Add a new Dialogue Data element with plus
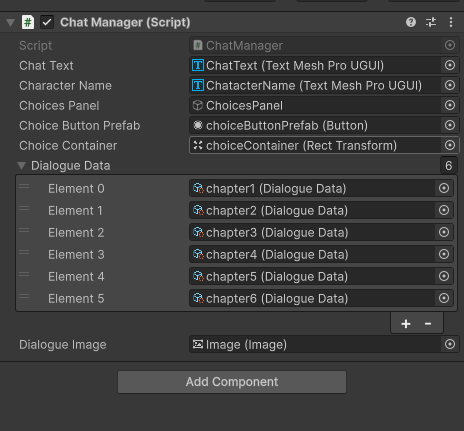Screen dimensions: 464x431 click(406, 324)
